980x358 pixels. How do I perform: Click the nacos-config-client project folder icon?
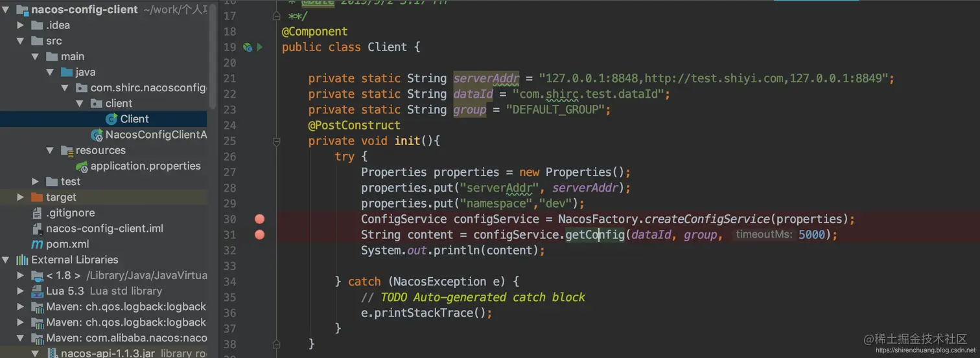point(21,10)
